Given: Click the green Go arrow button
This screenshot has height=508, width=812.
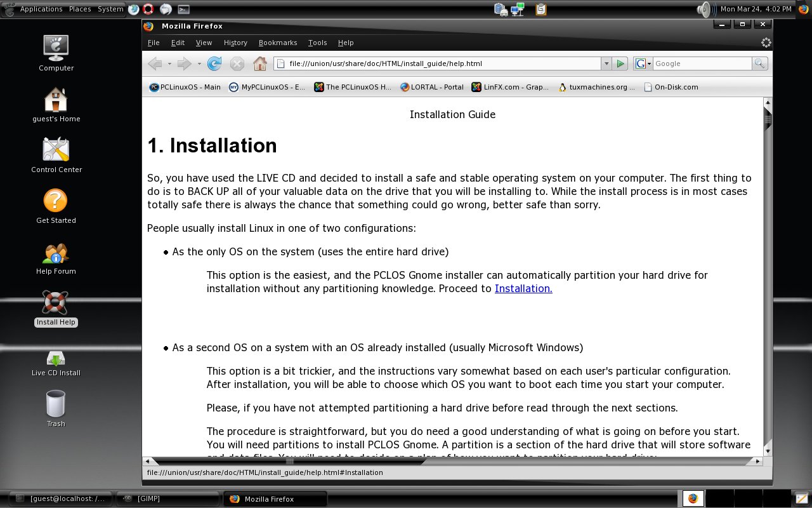Looking at the screenshot, I should 620,63.
